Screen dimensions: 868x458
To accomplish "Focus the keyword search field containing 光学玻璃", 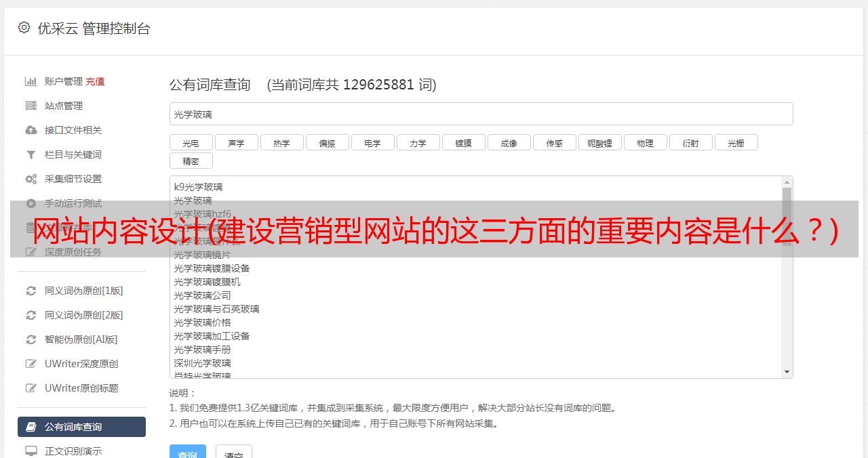I will [481, 114].
